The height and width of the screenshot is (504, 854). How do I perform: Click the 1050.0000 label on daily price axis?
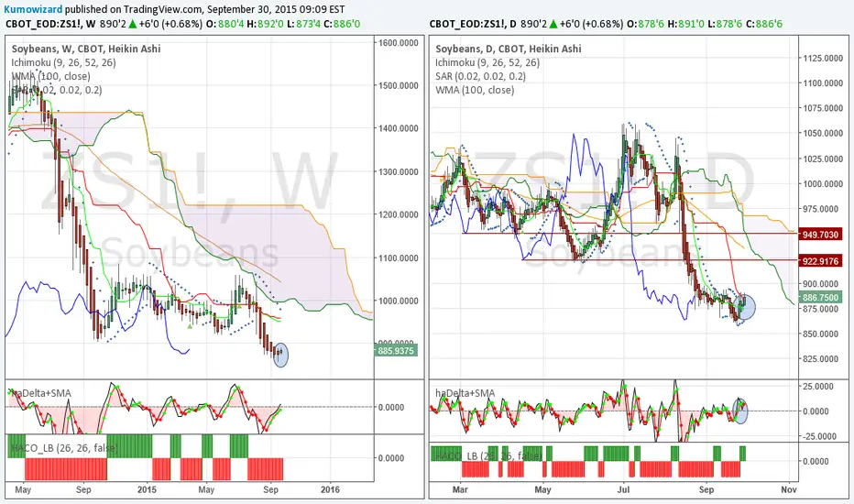pos(823,134)
